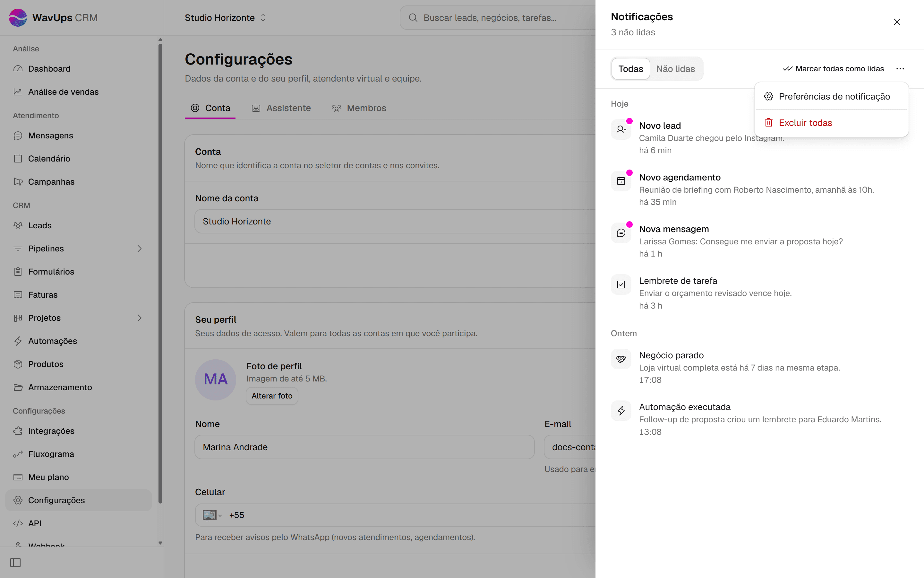
Task: Click the Alterar foto button
Action: pyautogui.click(x=272, y=396)
